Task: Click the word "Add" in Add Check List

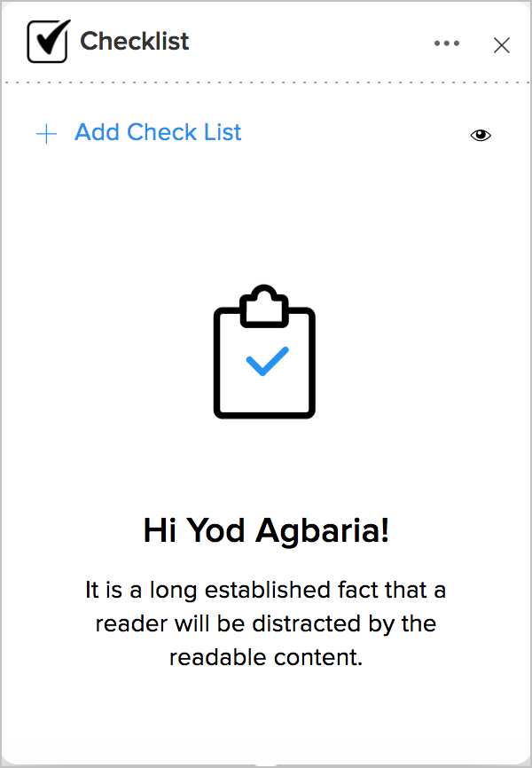Action: click(x=98, y=133)
